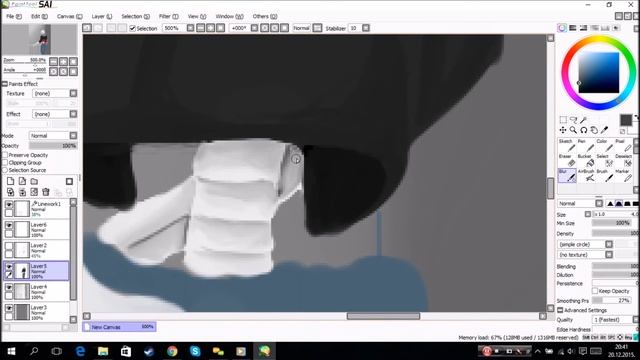Adjust the brush Density slider
Image resolution: width=640 pixels, height=360 pixels.
click(615, 233)
